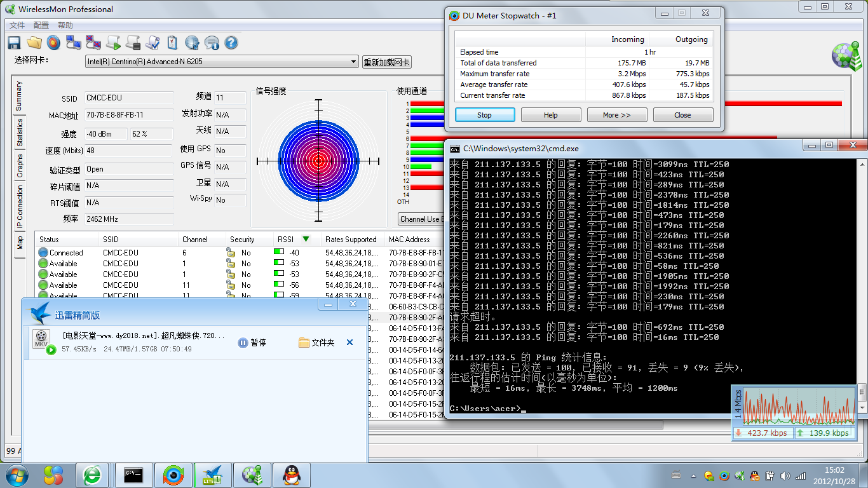The width and height of the screenshot is (868, 488).
Task: Click the open folder toolbar icon
Action: [x=34, y=43]
